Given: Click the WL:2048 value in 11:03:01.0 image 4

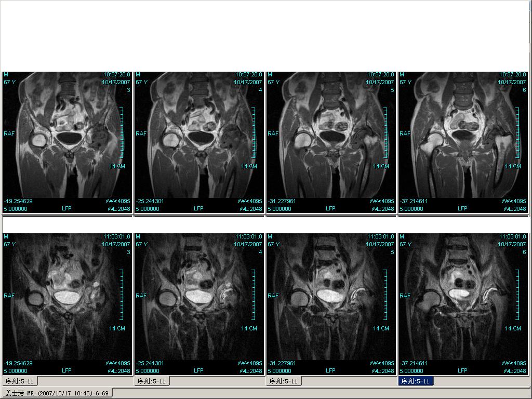Looking at the screenshot, I should click(x=251, y=371).
